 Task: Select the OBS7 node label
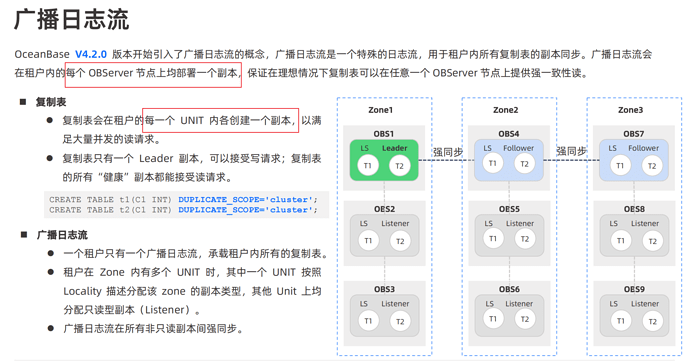pos(634,133)
